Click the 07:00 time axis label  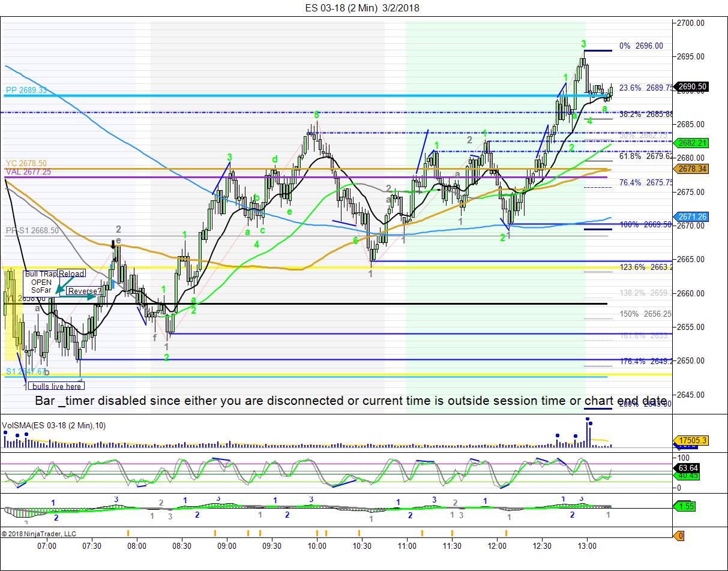pyautogui.click(x=47, y=546)
